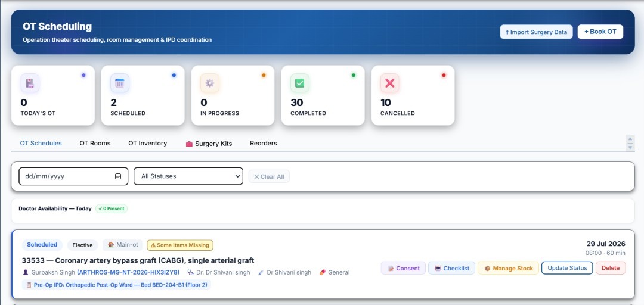Click the 0 Present availability badge
This screenshot has width=644, height=305.
coord(112,208)
